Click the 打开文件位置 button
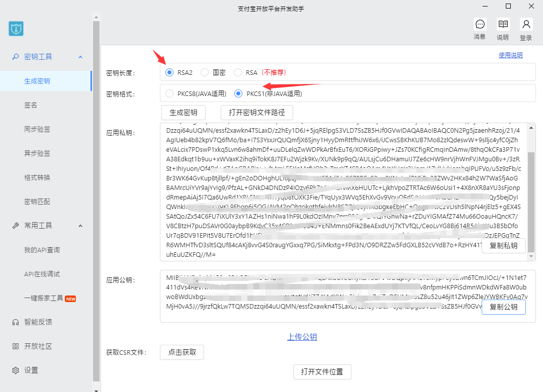 [322, 371]
